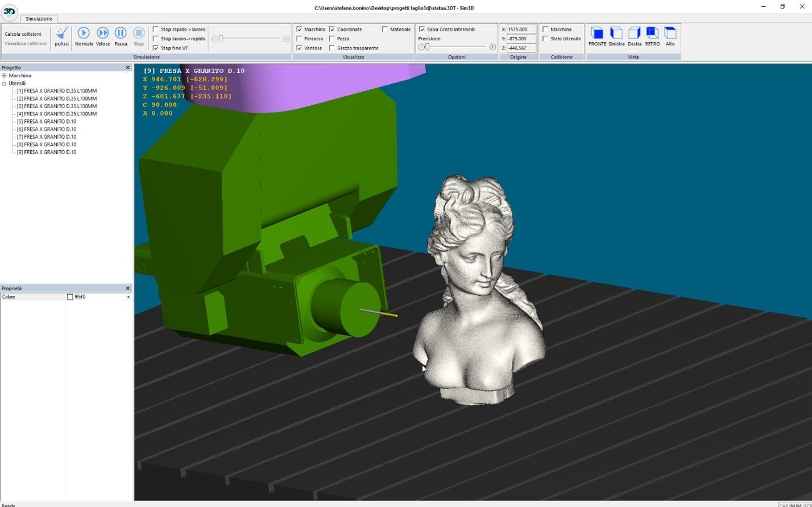812x507 pixels.
Task: Enable the Stop rapido->lavoro checkbox
Action: pyautogui.click(x=156, y=30)
